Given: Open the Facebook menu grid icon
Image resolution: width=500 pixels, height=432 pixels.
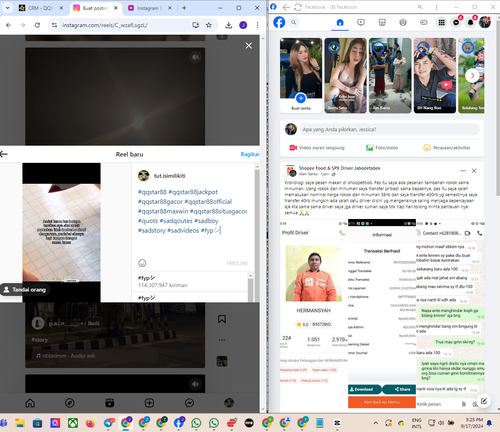Looking at the screenshot, I should pyautogui.click(x=441, y=22).
